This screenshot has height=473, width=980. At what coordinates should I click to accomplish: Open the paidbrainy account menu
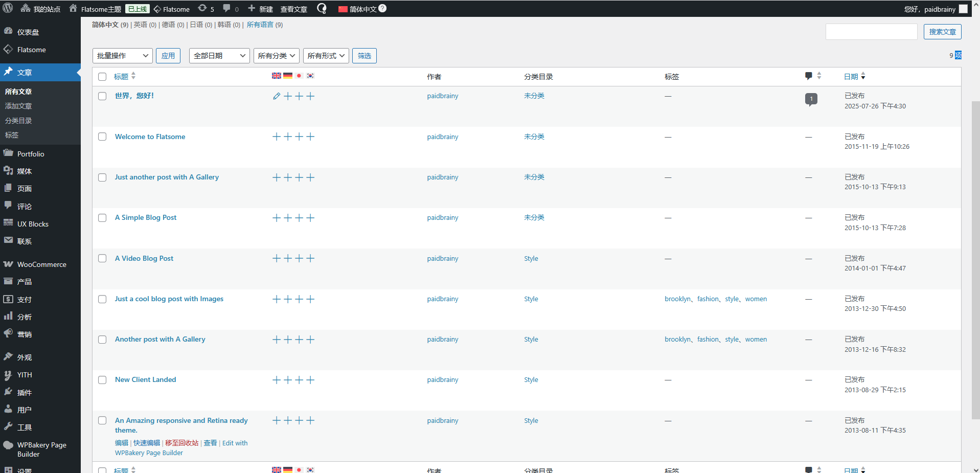click(936, 9)
